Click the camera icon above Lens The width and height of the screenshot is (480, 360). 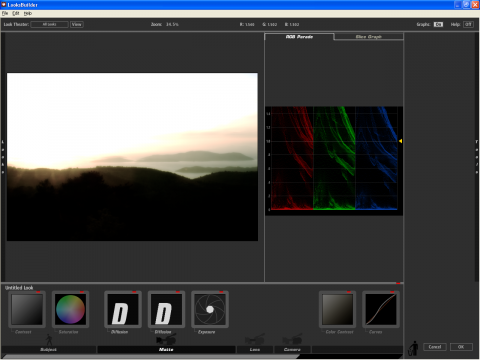[x=255, y=340]
